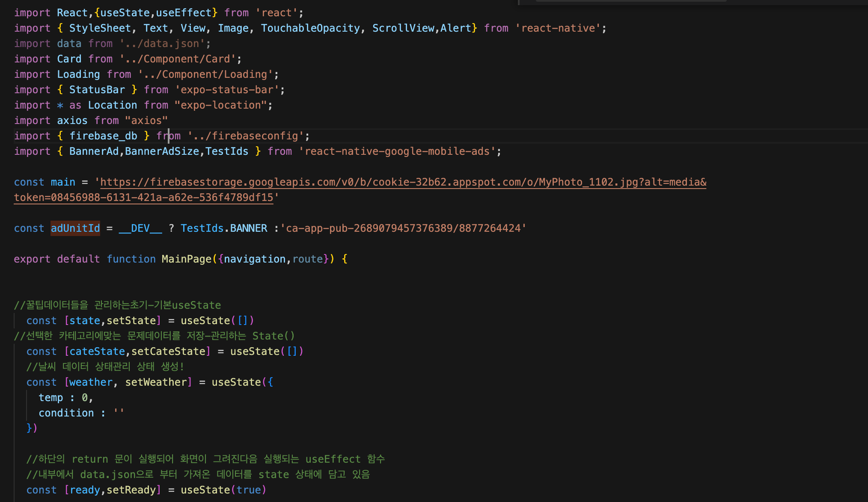The height and width of the screenshot is (502, 868).
Task: Click 'TouchableOpacity' in the react-native import
Action: 311,28
